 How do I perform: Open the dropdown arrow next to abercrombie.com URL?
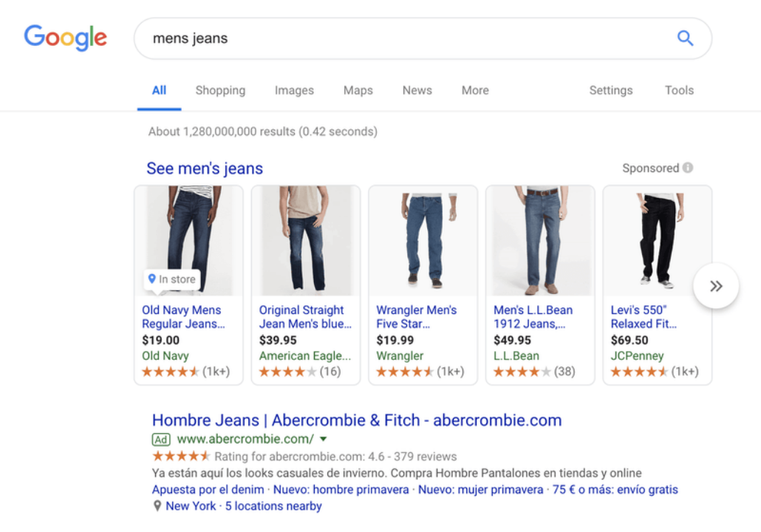tap(324, 439)
